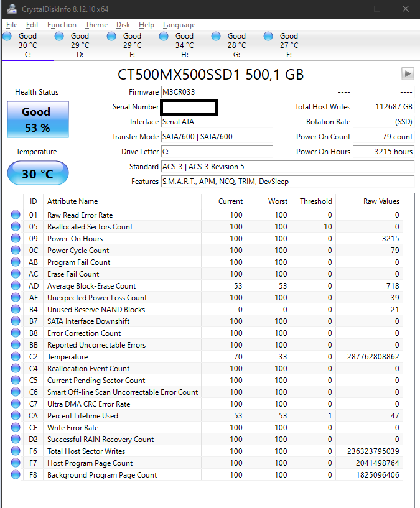Switch to drive D: disk tab
This screenshot has width=420, height=508.
click(x=80, y=45)
